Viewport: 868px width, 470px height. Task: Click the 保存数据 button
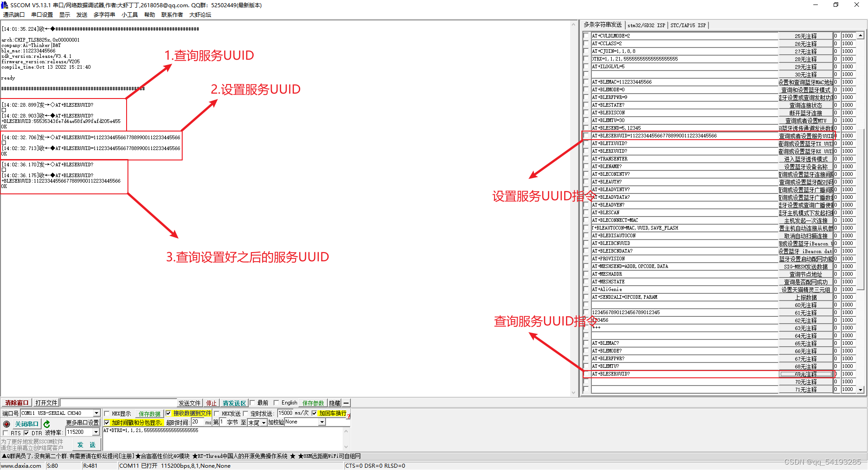click(x=149, y=414)
